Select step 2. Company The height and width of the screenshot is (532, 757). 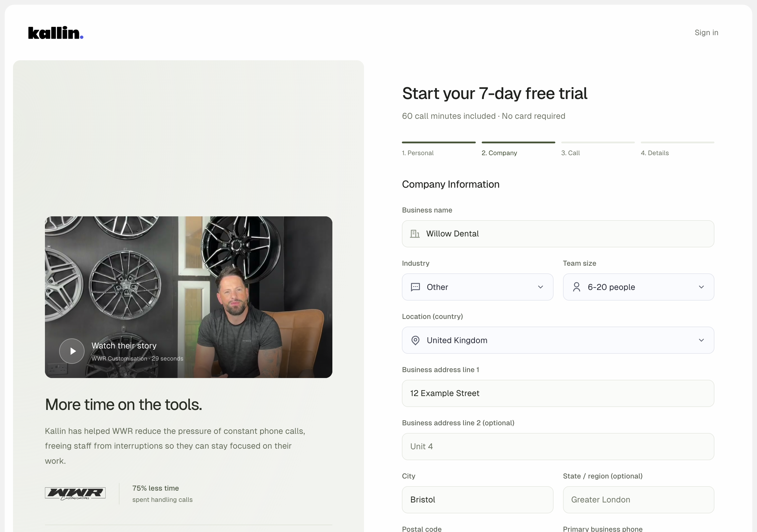(x=499, y=153)
